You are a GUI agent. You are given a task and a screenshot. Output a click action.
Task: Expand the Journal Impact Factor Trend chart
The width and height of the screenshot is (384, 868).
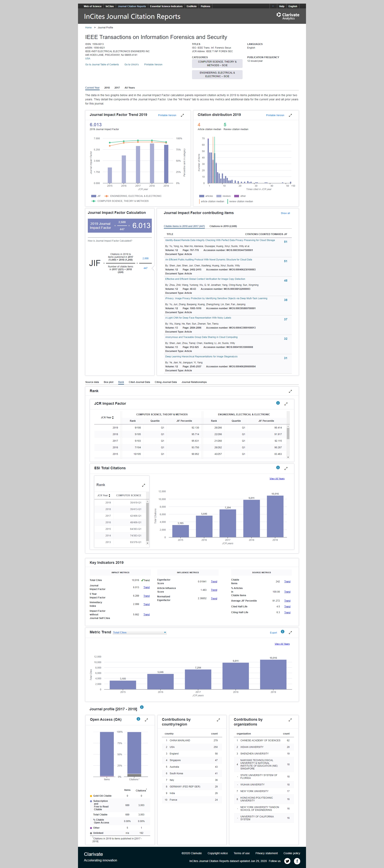[x=182, y=115]
